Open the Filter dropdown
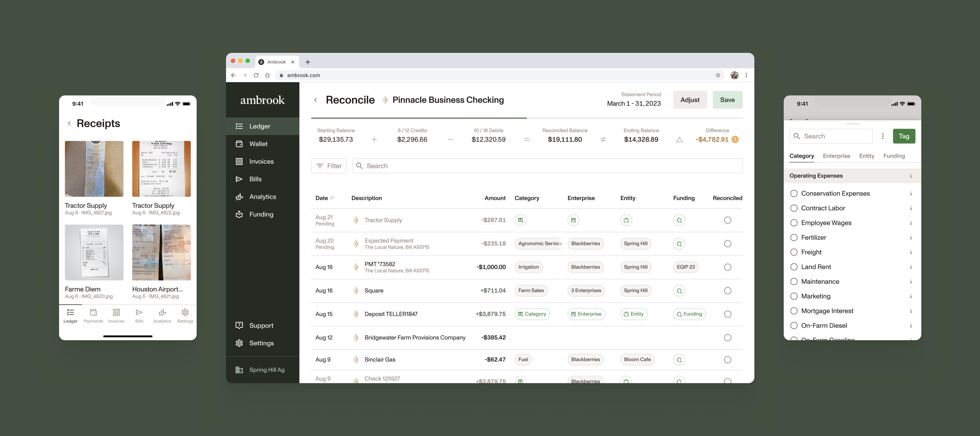This screenshot has width=980, height=436. [x=329, y=166]
